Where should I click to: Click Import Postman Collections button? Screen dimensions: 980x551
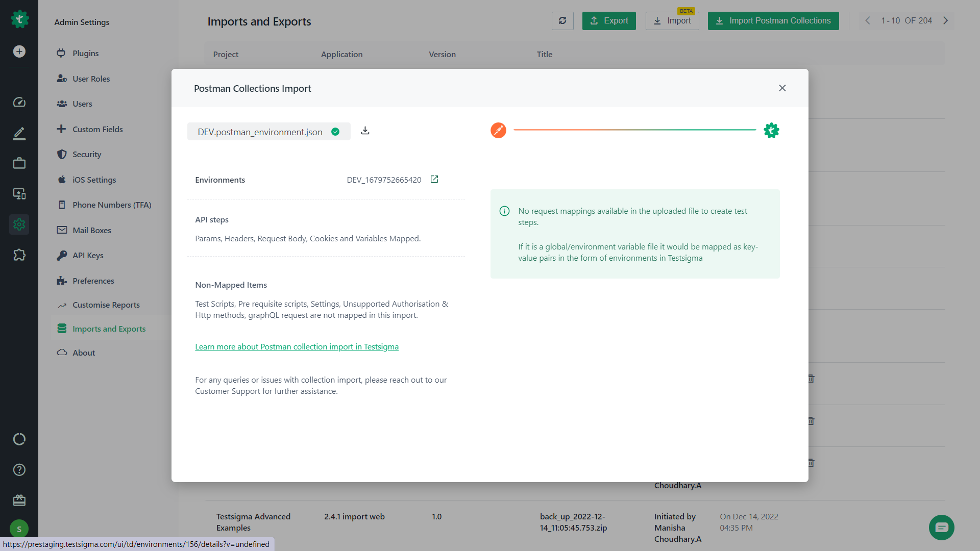(x=773, y=21)
